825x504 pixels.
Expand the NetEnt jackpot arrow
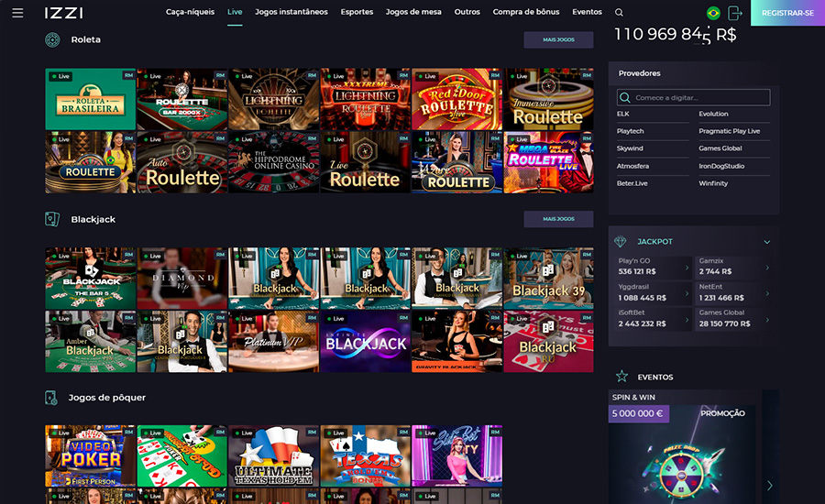coord(767,293)
